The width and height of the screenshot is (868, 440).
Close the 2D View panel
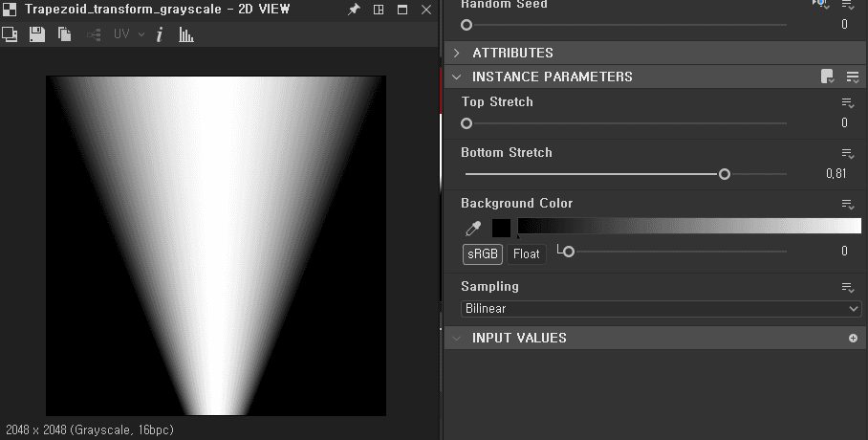coord(426,10)
